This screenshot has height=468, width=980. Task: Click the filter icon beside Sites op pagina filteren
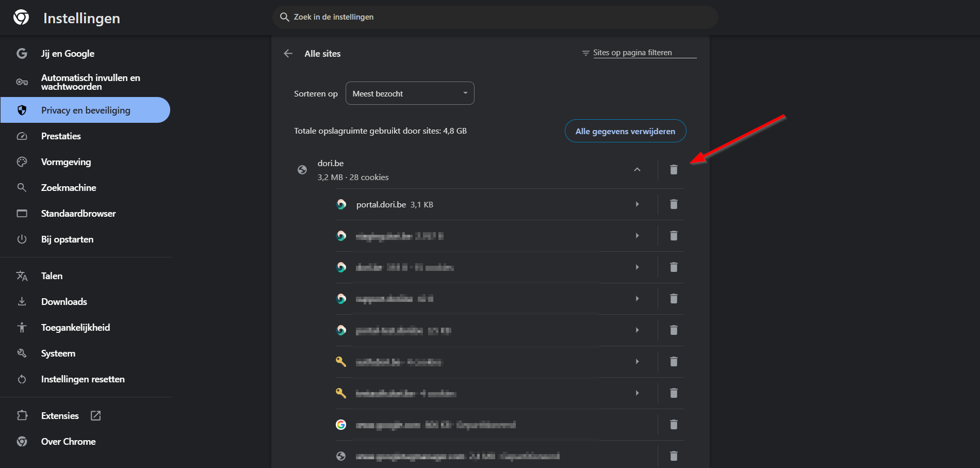coord(585,53)
